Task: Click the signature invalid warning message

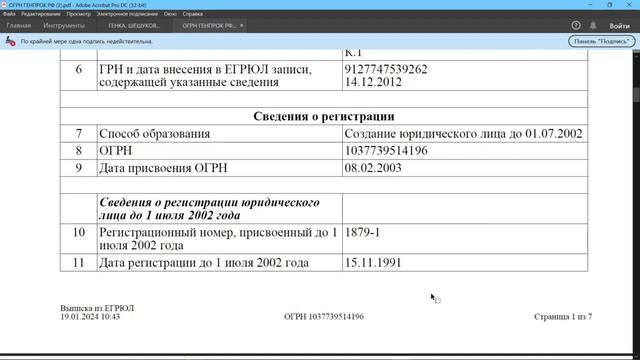Action: pyautogui.click(x=87, y=41)
